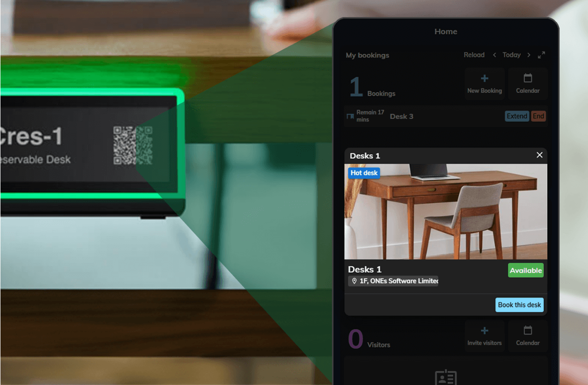
Task: Click the location pin on the Desks 1 address
Action: coord(355,281)
